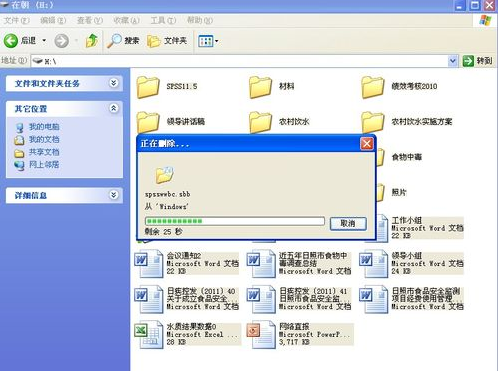The width and height of the screenshot is (498, 375).
Task: Select the SPSS11.5 folder icon
Action: [x=148, y=87]
